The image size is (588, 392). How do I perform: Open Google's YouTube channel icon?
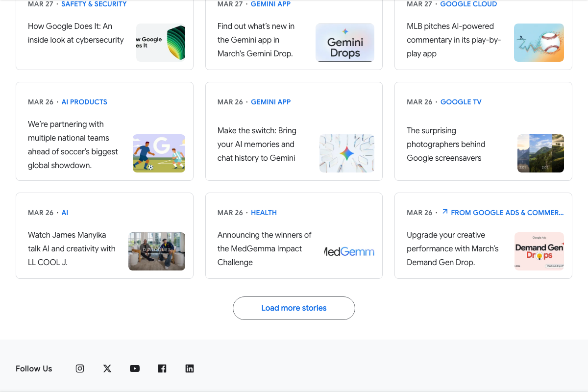pos(135,368)
